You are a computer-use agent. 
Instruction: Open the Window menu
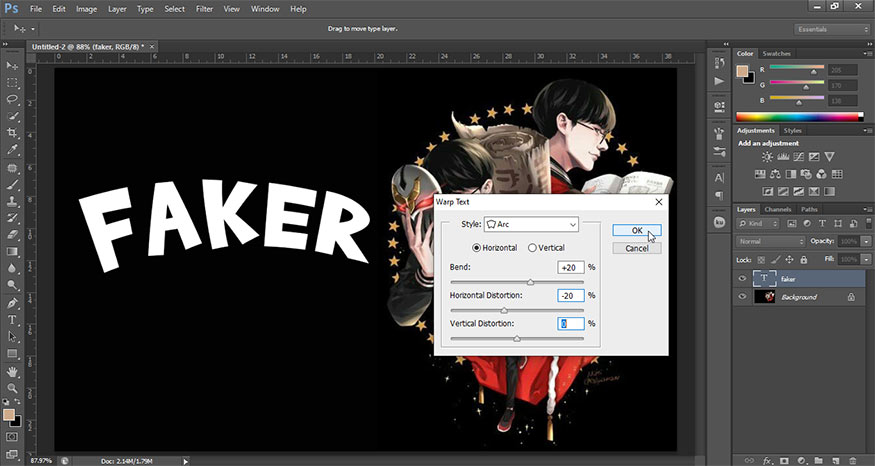coord(265,9)
